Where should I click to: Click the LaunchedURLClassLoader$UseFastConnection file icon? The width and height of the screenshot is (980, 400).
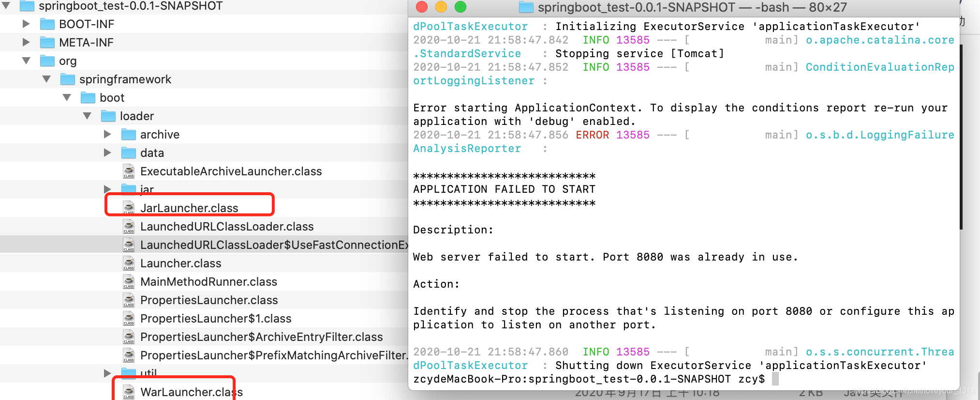tap(129, 245)
